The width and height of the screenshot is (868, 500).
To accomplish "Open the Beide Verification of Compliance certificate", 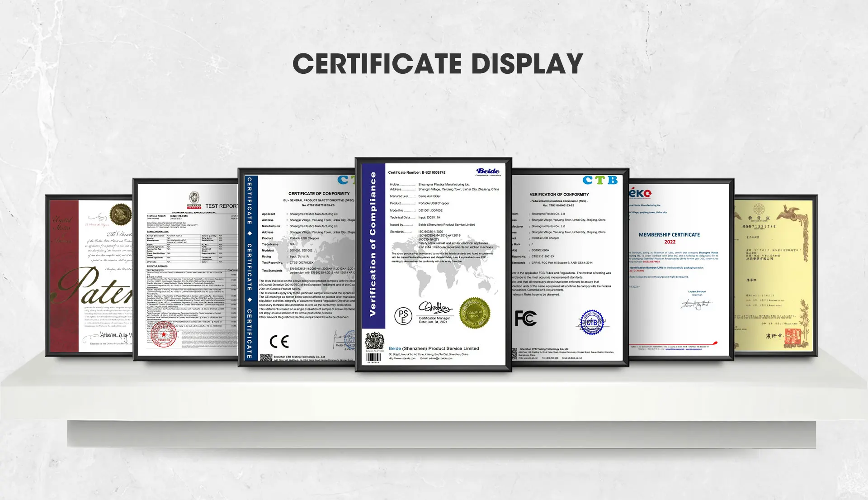I will (434, 265).
